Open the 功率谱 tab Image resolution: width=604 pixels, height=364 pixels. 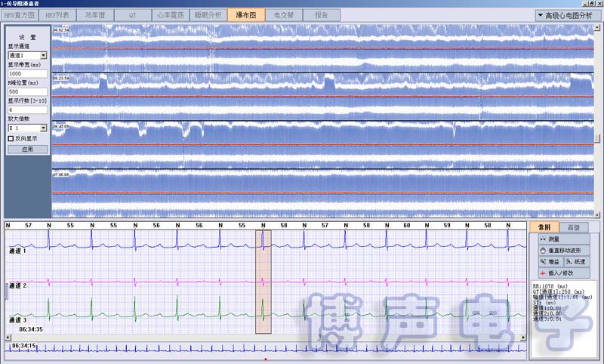coord(95,15)
